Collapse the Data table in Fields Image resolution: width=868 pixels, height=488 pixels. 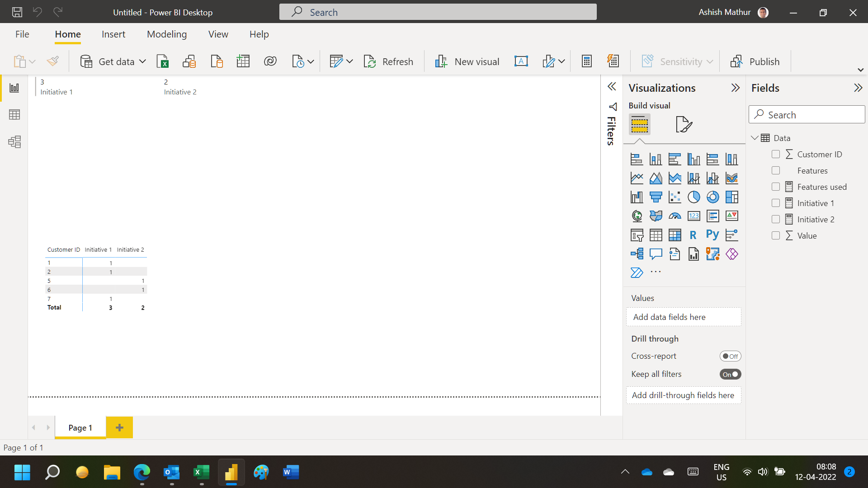pyautogui.click(x=755, y=138)
